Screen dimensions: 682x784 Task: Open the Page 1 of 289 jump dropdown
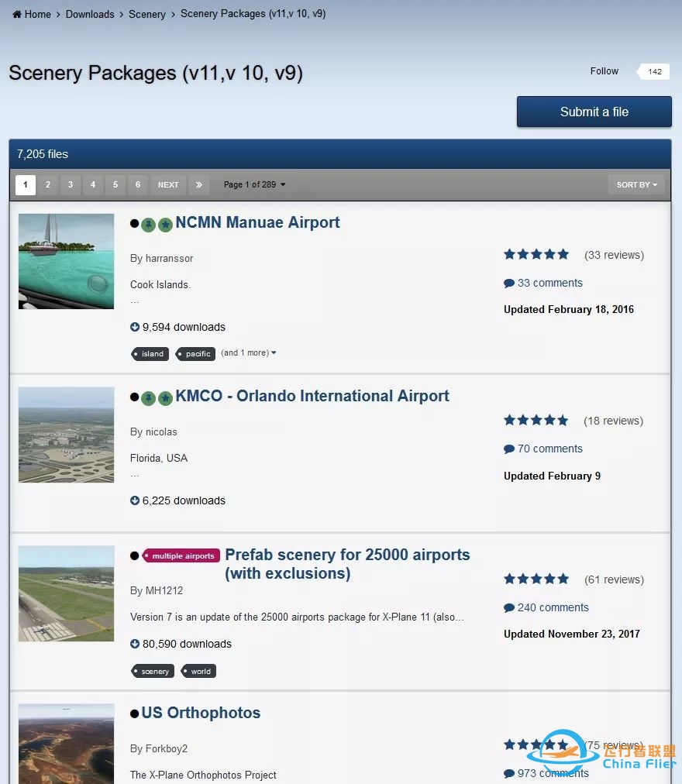pyautogui.click(x=254, y=185)
